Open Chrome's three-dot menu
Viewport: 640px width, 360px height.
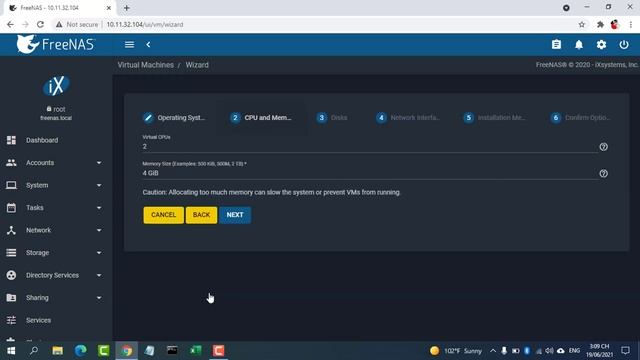tap(631, 24)
